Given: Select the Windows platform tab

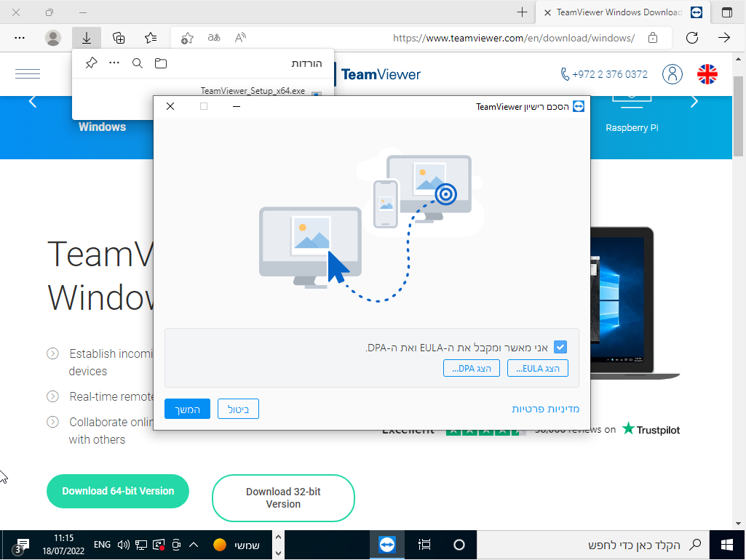Looking at the screenshot, I should (x=103, y=127).
